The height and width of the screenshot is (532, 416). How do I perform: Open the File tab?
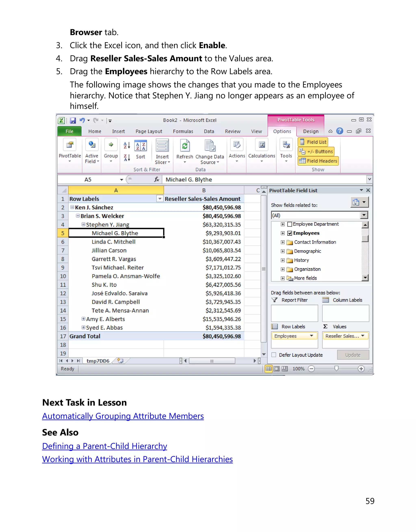coord(69,131)
